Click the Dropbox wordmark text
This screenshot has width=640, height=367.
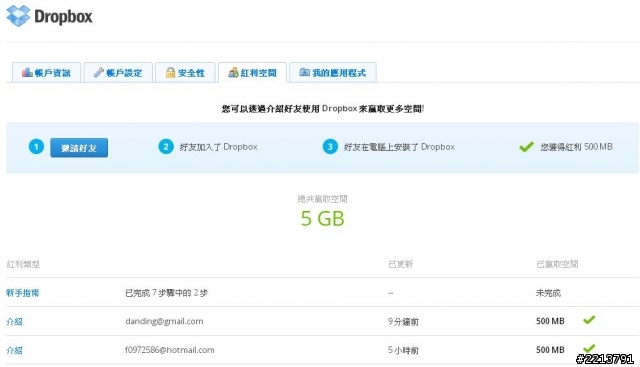click(x=63, y=17)
